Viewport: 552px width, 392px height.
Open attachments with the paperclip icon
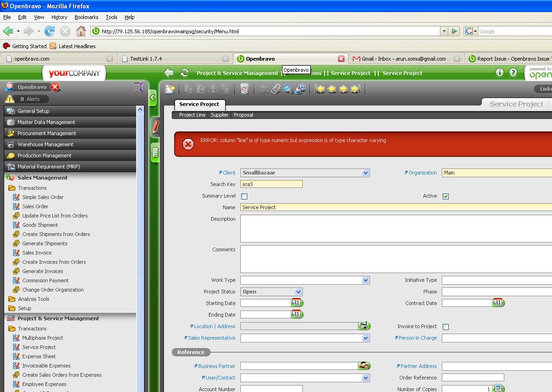(276, 89)
